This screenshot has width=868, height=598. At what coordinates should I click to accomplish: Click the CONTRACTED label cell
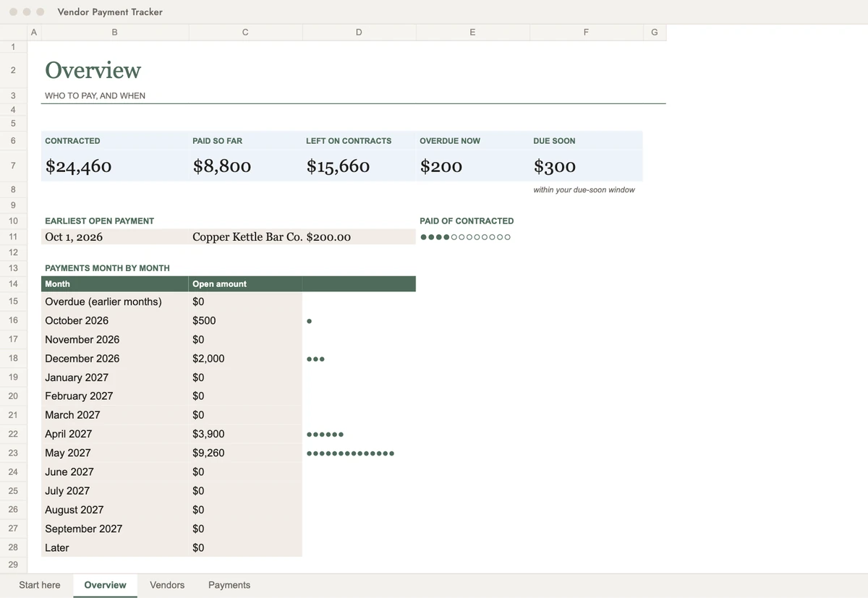coord(72,141)
